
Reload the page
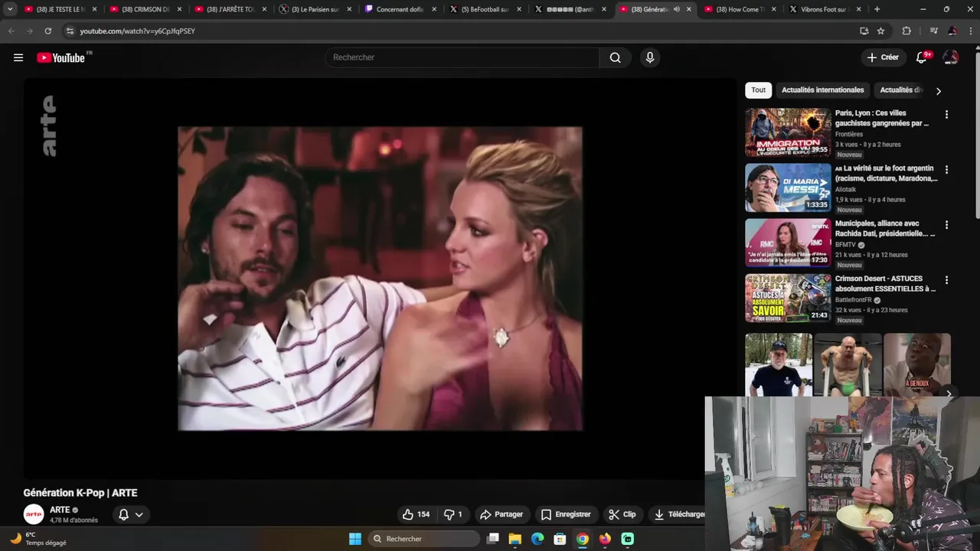coord(47,31)
